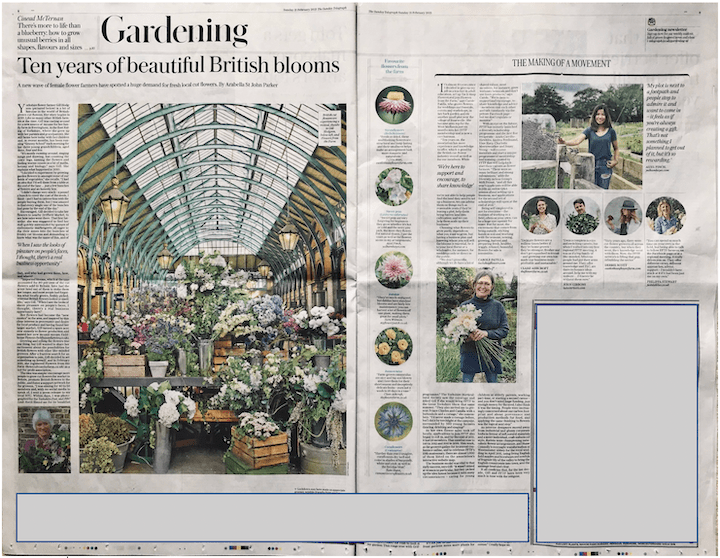Select the white sweet pea circular photo
The image size is (720, 558).
tap(393, 187)
